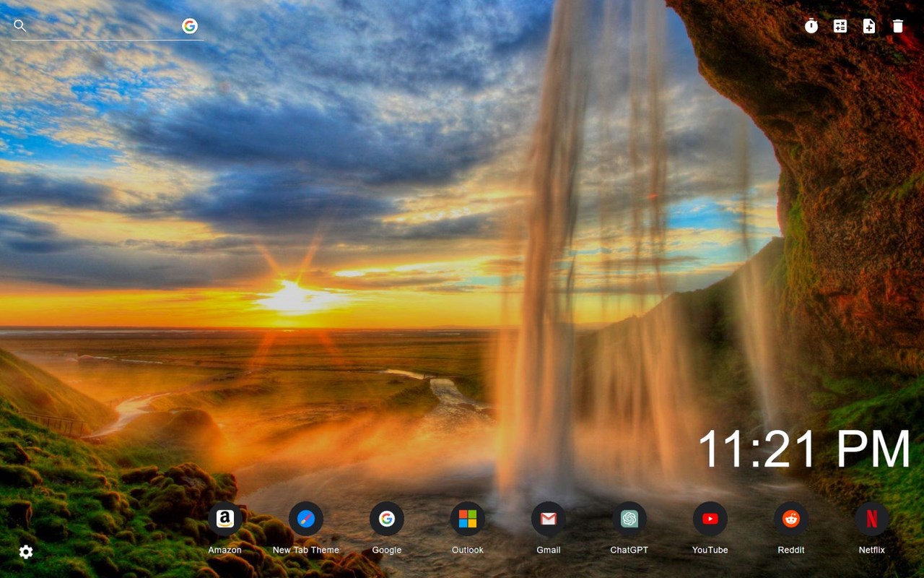Add a new note with the page-plus icon
This screenshot has height=578, width=924.
pos(869,26)
